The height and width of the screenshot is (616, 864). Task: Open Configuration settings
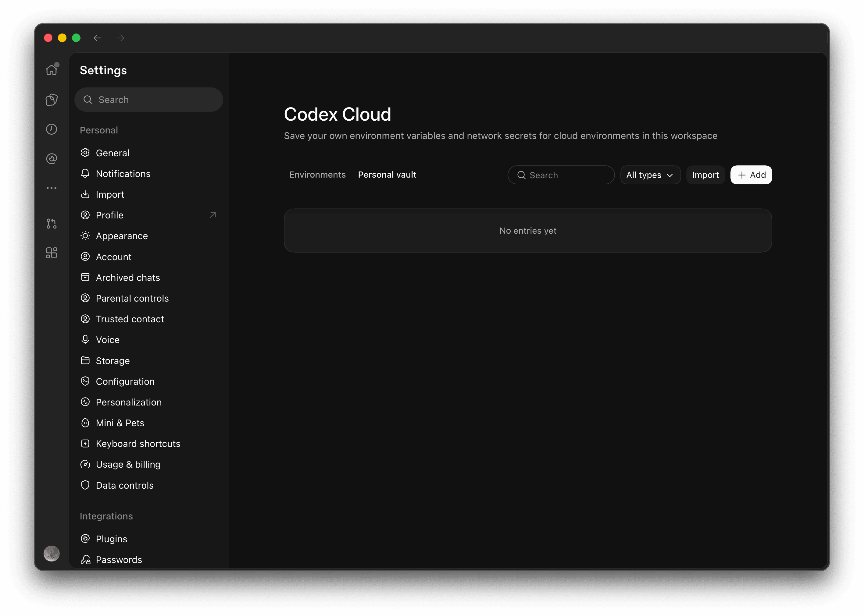click(x=148, y=382)
